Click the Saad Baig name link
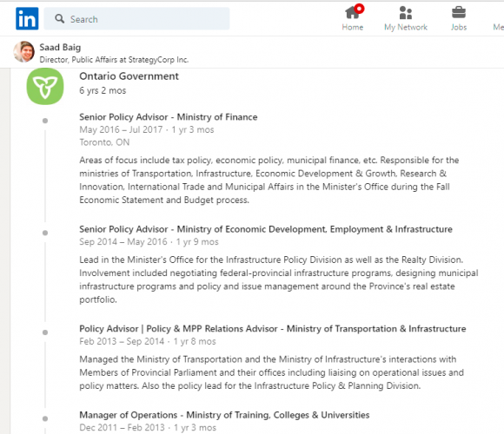 coord(60,47)
